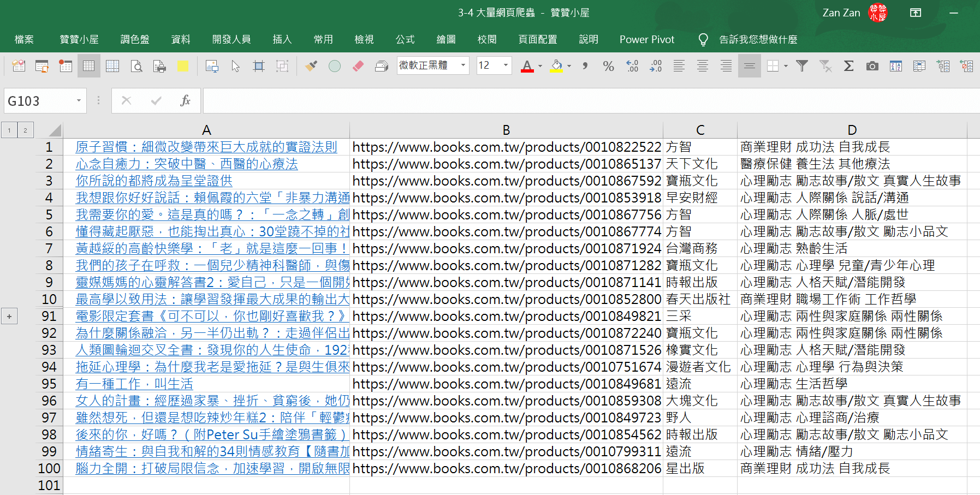Click the URL ending in 0010871924
This screenshot has width=980, height=495.
(507, 248)
